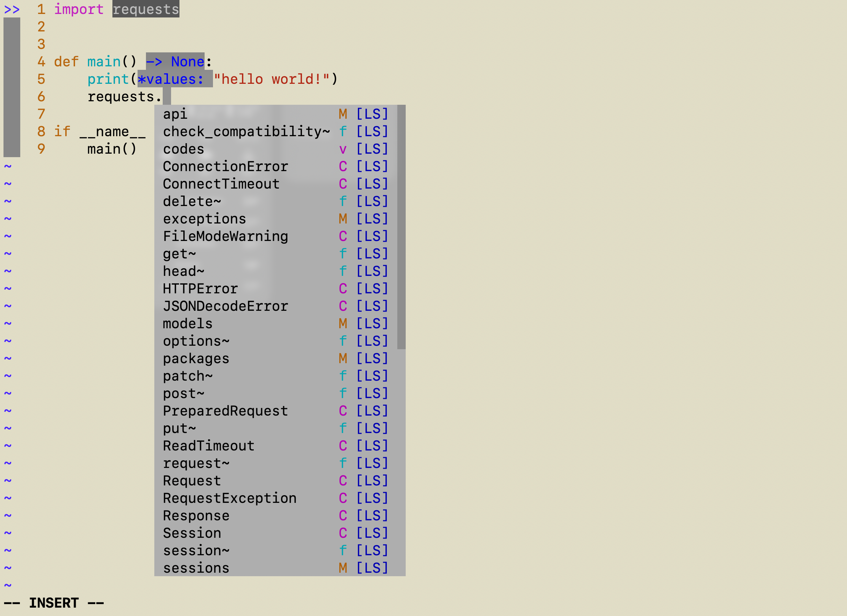Select the 'ReadTimeout' entry
Screen dimensions: 847x616
(x=275, y=446)
